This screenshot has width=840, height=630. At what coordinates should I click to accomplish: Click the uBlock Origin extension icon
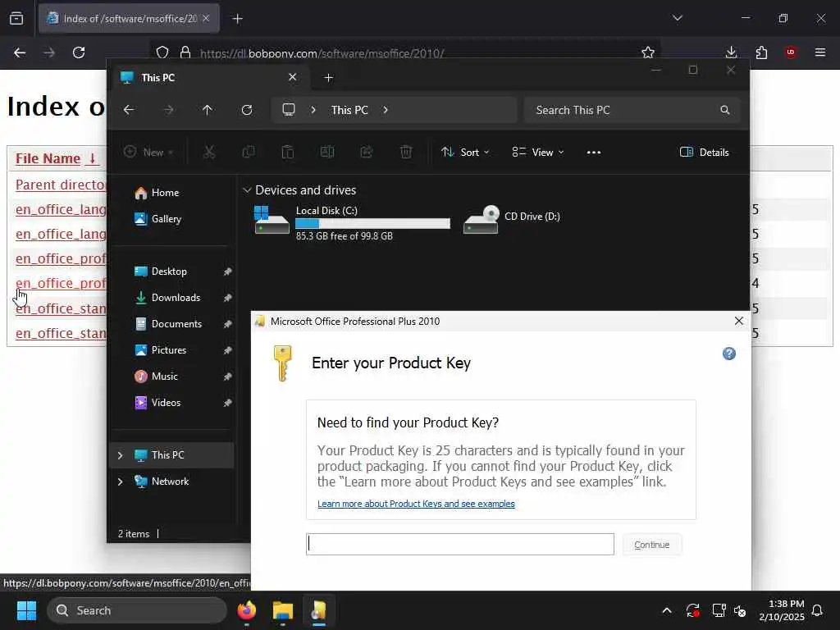[791, 52]
